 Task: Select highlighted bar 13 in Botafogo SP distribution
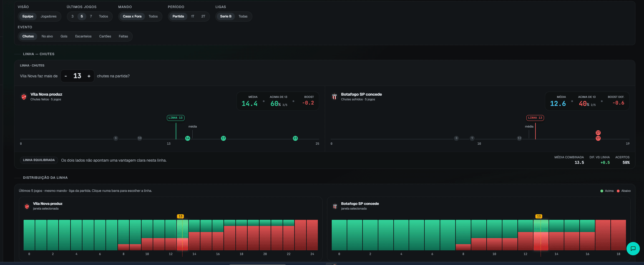point(541,235)
